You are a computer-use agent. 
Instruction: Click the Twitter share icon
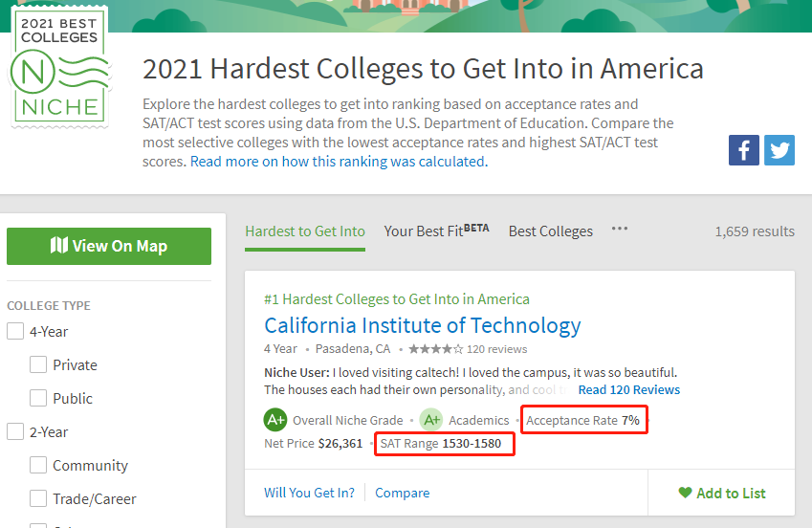779,150
